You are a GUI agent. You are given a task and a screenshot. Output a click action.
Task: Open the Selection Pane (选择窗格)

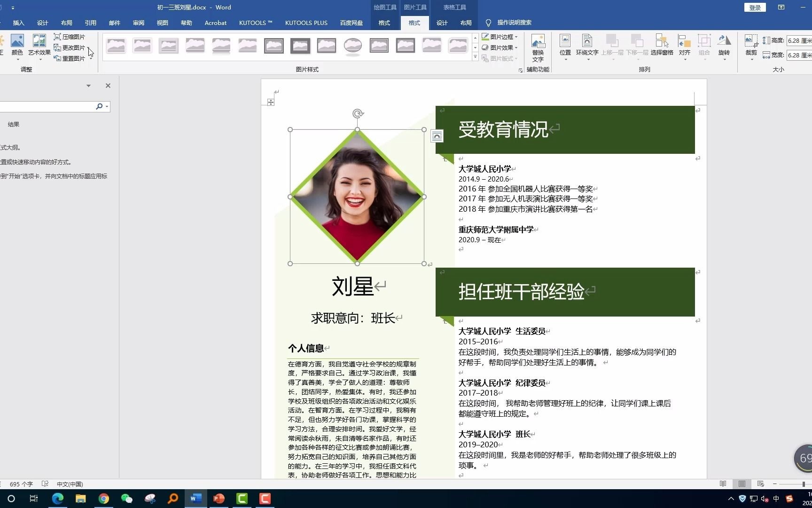point(662,46)
